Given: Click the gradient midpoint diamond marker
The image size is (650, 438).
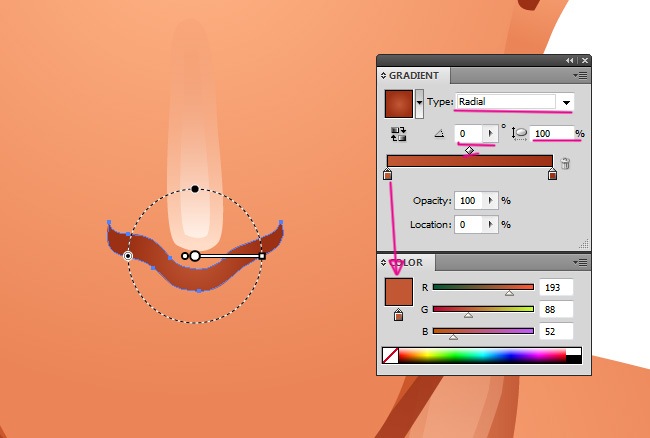Looking at the screenshot, I should pos(469,150).
